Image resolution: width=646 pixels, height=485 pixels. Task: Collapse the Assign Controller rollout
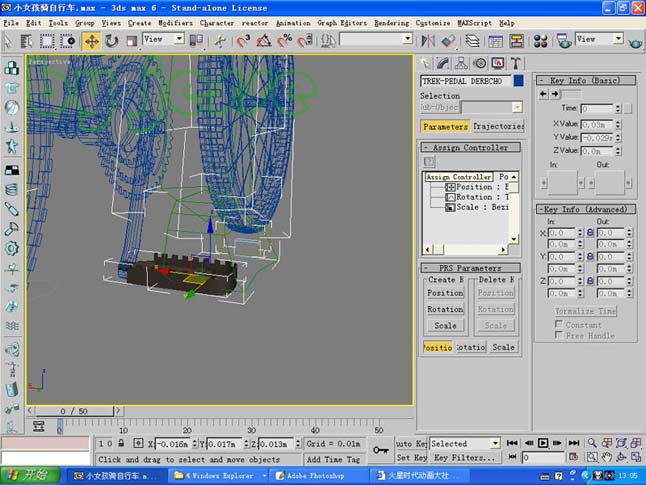pos(470,148)
